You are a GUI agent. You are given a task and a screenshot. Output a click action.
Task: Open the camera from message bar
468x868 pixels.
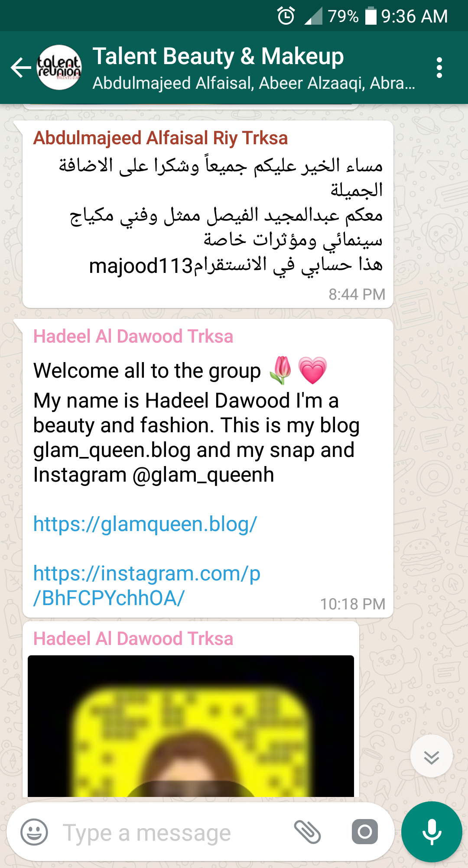click(x=365, y=832)
